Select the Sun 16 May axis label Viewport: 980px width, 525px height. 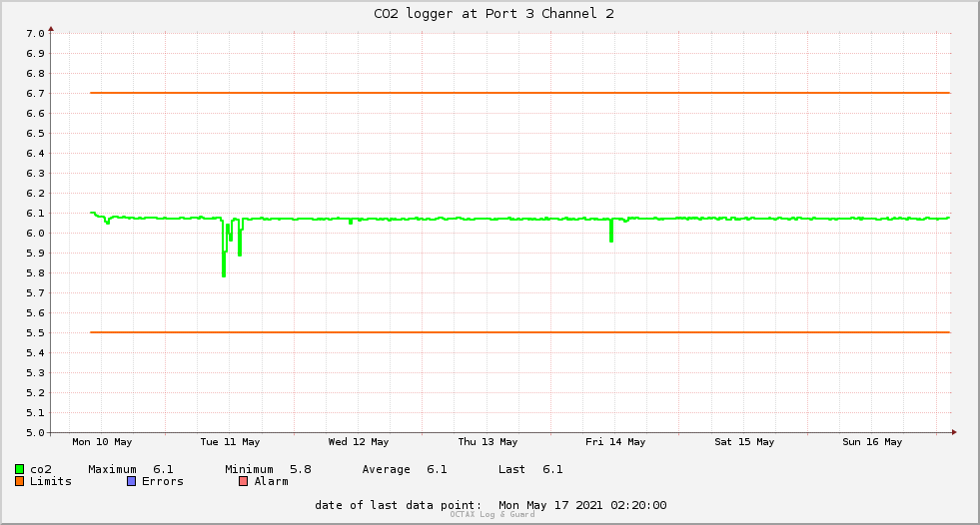point(872,442)
